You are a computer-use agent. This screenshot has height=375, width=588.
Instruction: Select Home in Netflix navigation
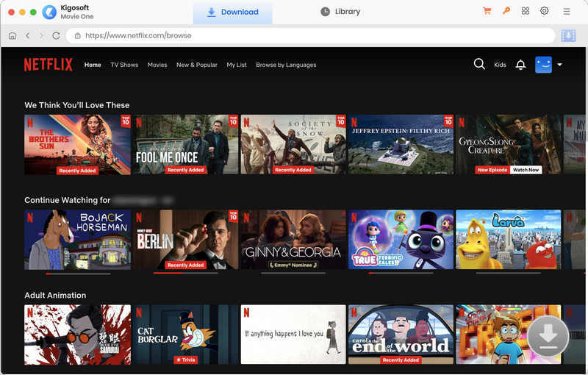[93, 65]
